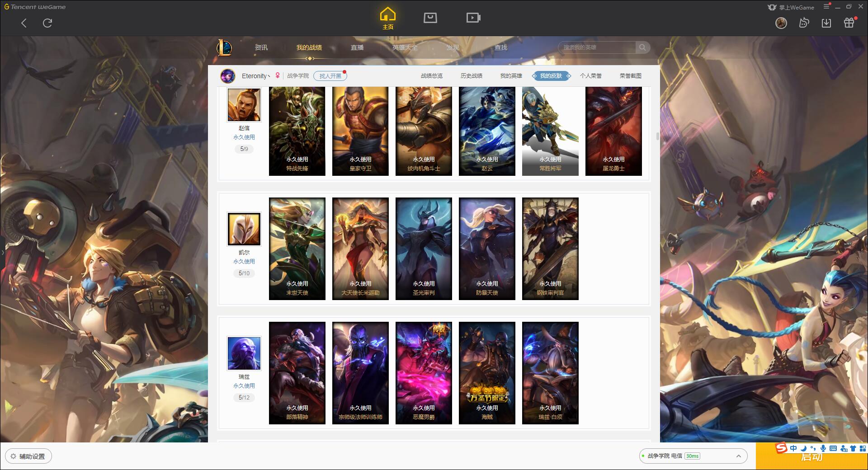Click the 启动 launch button
The image size is (868, 470).
coord(811,456)
